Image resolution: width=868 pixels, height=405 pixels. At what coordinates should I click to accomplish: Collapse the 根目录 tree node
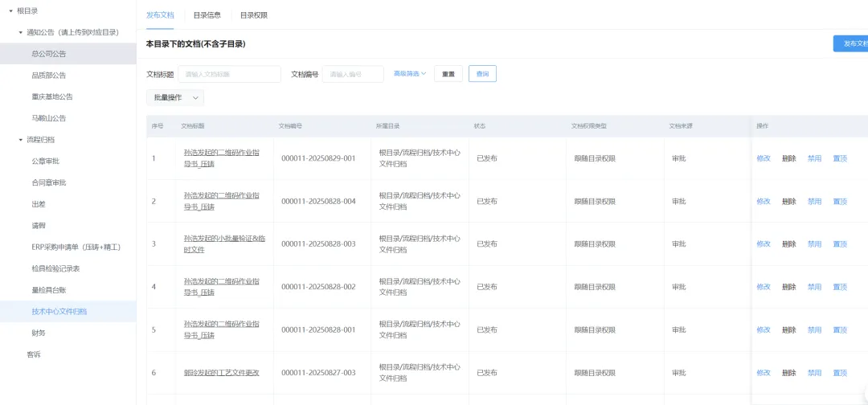pyautogui.click(x=10, y=11)
